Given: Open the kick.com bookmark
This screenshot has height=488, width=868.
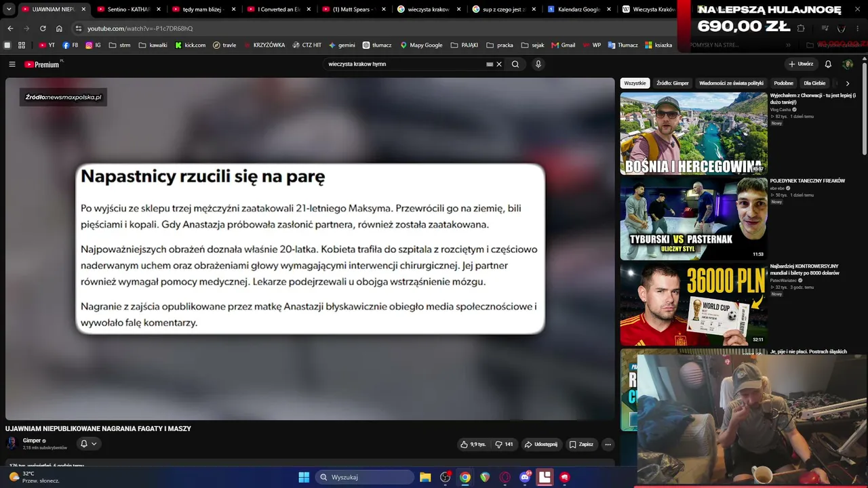Looking at the screenshot, I should pos(190,45).
